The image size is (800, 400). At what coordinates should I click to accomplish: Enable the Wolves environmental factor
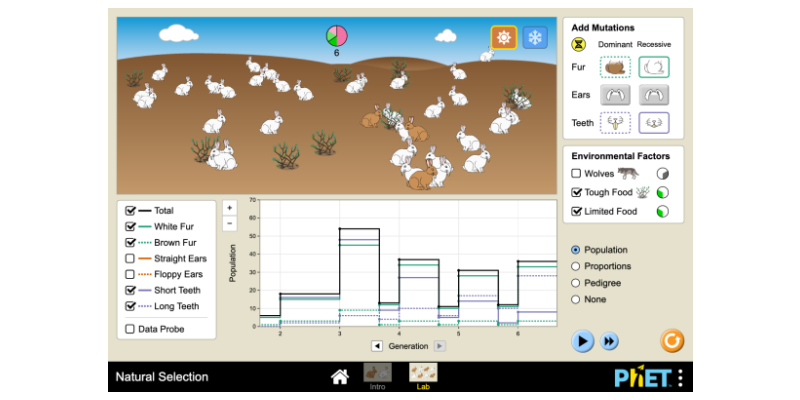click(x=577, y=173)
